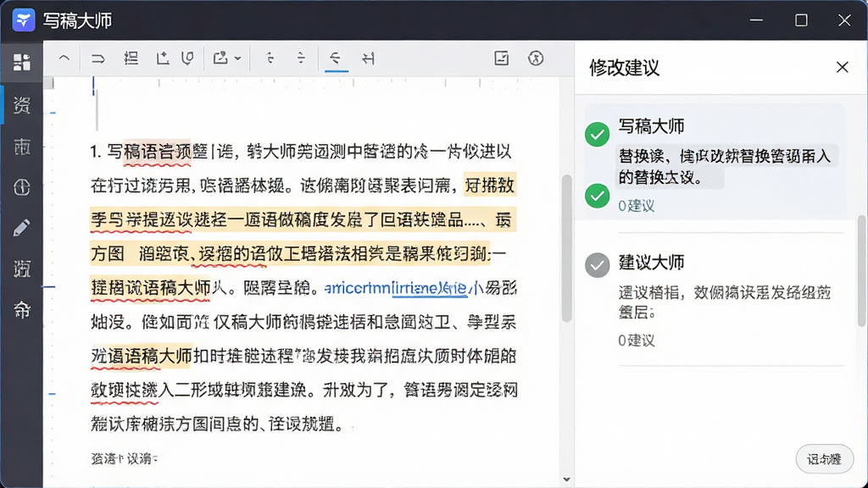
Task: Maximize the 写稿大师 window
Action: click(801, 20)
